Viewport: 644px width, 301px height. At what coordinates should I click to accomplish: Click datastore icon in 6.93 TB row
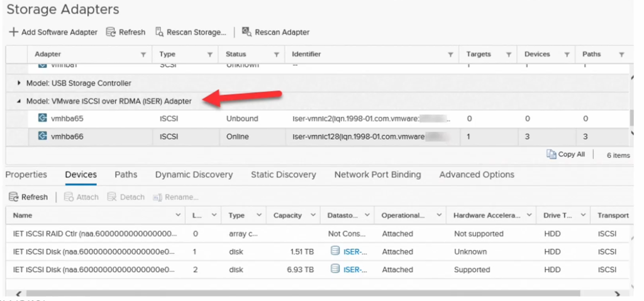tap(335, 269)
